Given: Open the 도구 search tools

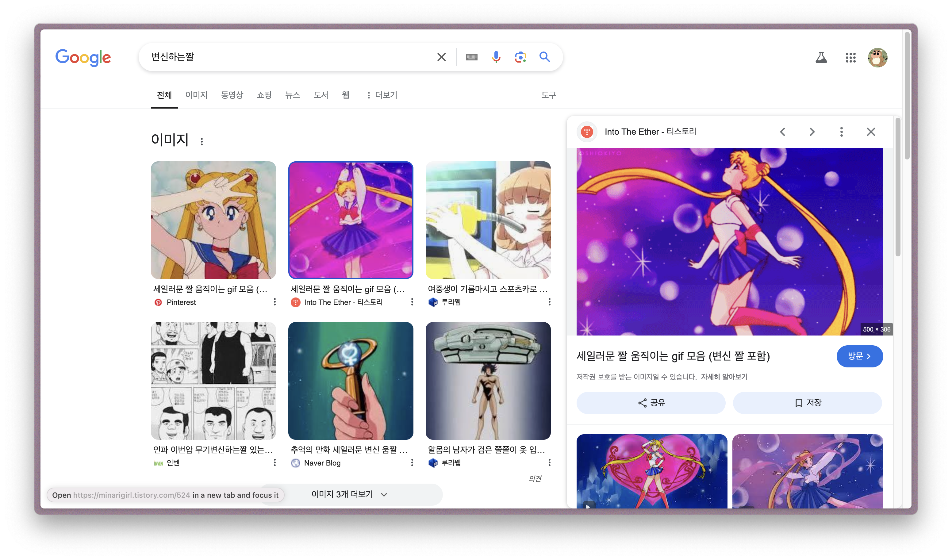Looking at the screenshot, I should (548, 95).
